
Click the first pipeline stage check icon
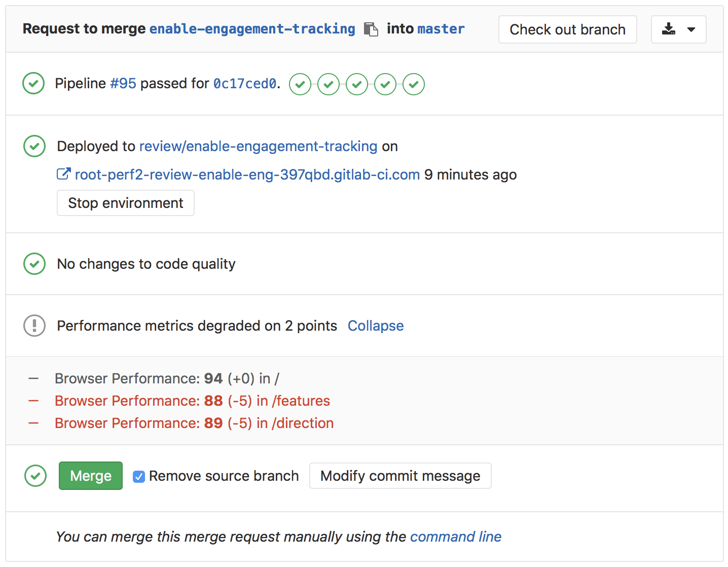300,84
